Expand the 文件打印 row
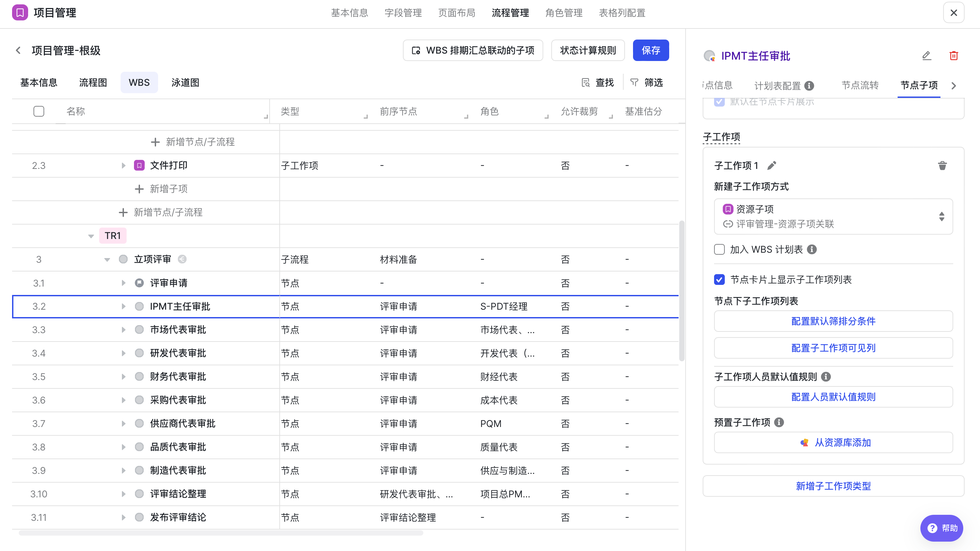 click(123, 166)
